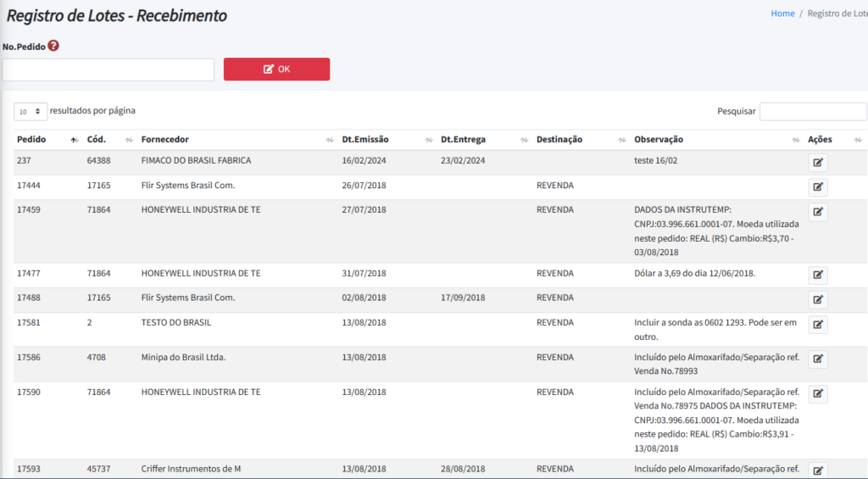This screenshot has height=479, width=868.
Task: Sort table by Observação column
Action: click(717, 140)
